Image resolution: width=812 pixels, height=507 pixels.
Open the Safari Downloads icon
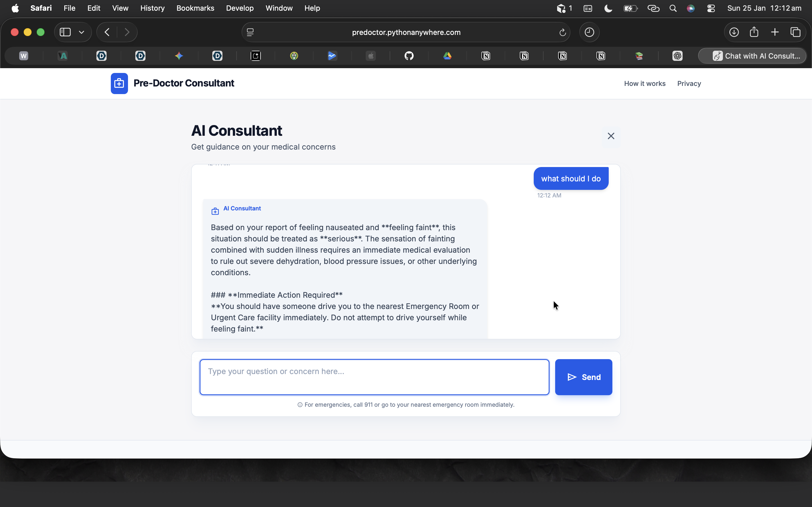(x=734, y=32)
